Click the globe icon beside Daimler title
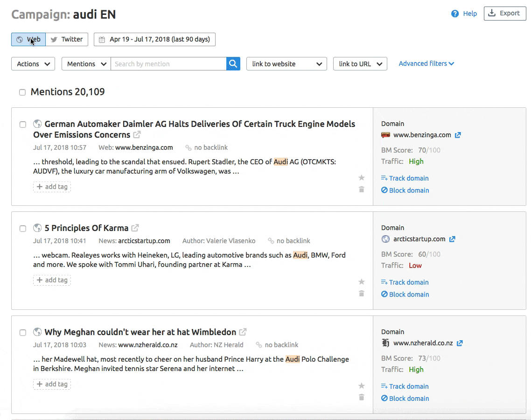The width and height of the screenshot is (531, 420). [37, 124]
